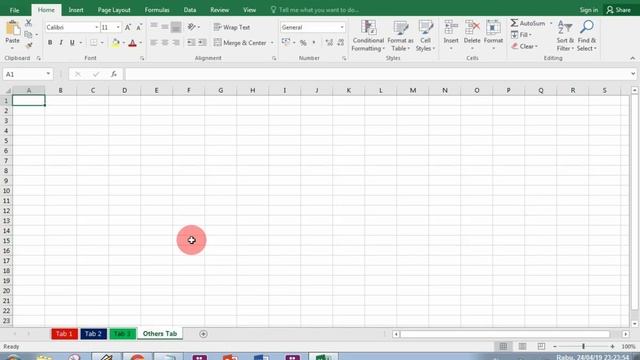Open the General number format dropdown
Image resolution: width=640 pixels, height=360 pixels.
coord(342,27)
